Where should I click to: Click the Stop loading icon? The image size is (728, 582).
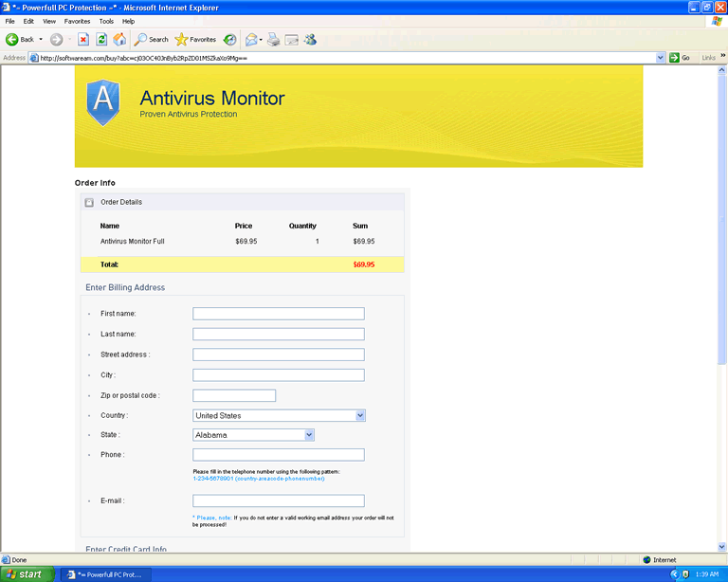[83, 39]
